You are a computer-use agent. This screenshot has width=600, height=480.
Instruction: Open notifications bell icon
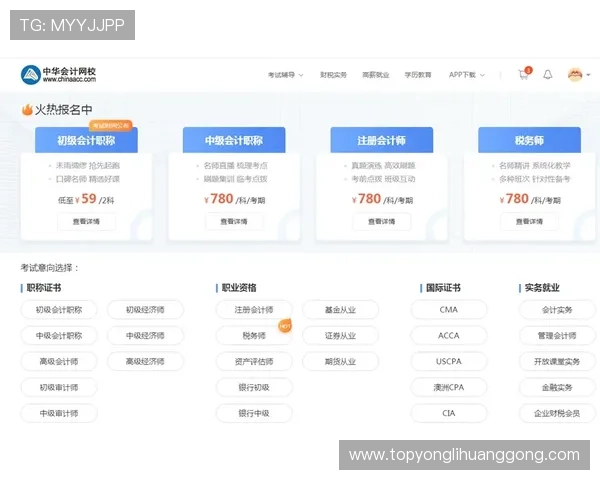(x=548, y=75)
